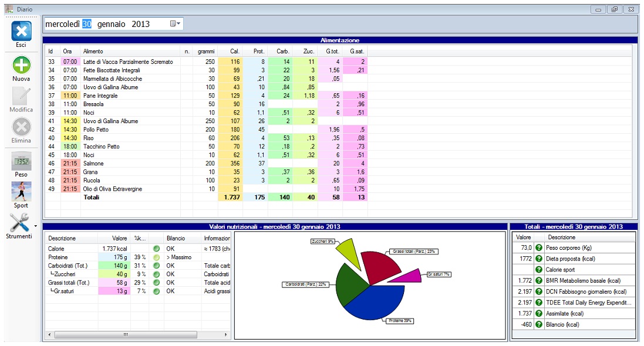Click status indicator for Gr.saturi row
Image resolution: width=644 pixels, height=346 pixels.
pyautogui.click(x=157, y=291)
